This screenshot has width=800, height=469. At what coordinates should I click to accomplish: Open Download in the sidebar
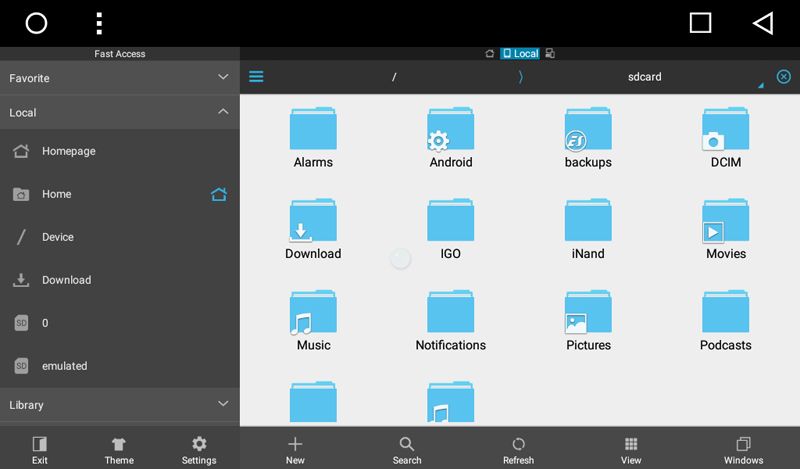coord(120,280)
